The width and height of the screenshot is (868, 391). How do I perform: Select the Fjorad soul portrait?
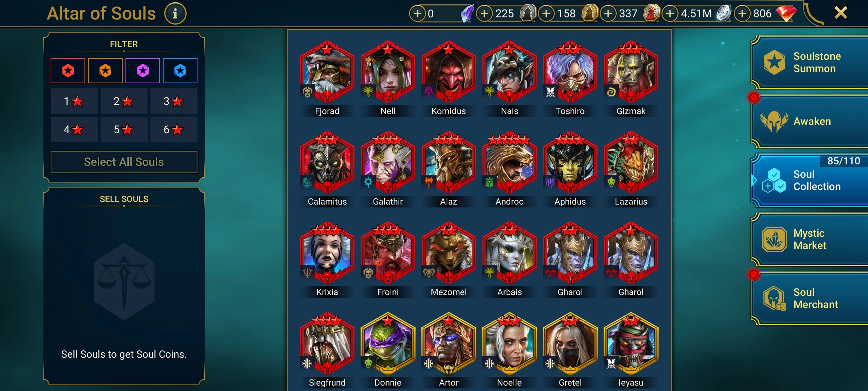click(x=327, y=72)
